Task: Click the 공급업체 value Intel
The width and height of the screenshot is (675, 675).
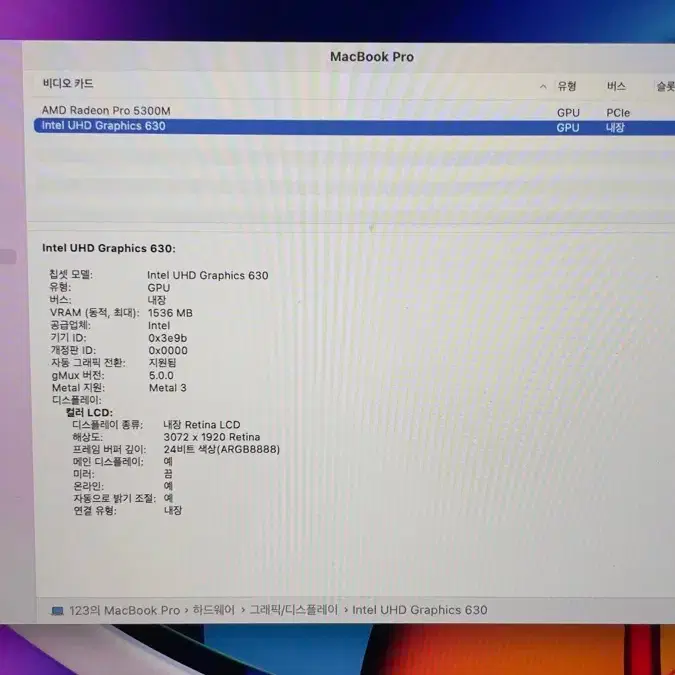Action: (x=159, y=325)
